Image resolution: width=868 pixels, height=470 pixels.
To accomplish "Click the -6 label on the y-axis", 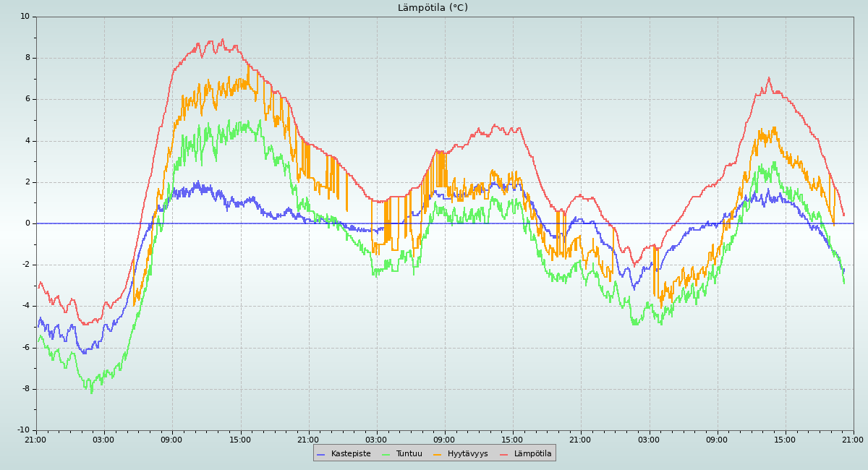I will tap(25, 348).
